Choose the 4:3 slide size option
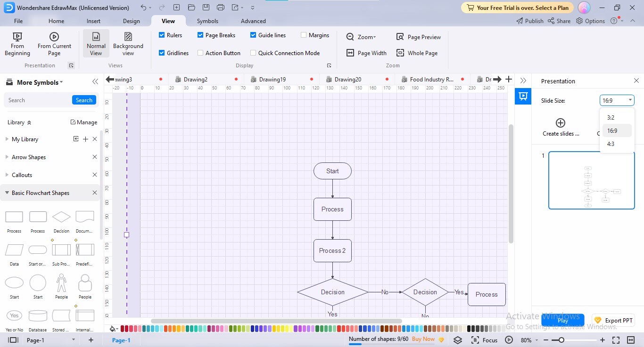The image size is (644, 347). click(x=617, y=144)
